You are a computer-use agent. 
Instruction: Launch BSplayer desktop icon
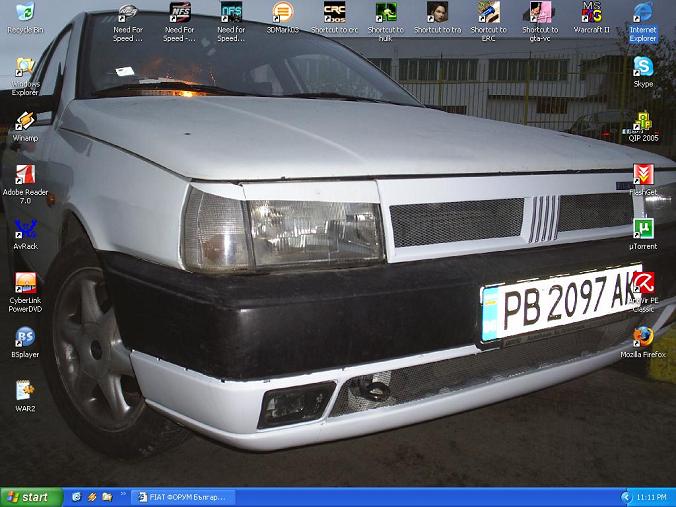pyautogui.click(x=25, y=338)
